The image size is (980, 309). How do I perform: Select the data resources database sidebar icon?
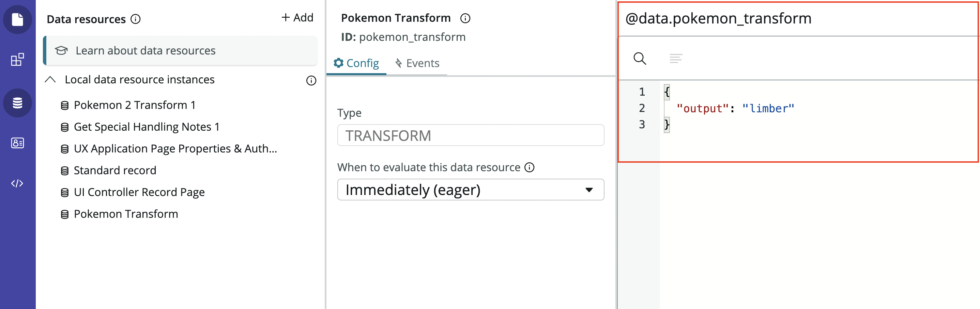pos(17,103)
